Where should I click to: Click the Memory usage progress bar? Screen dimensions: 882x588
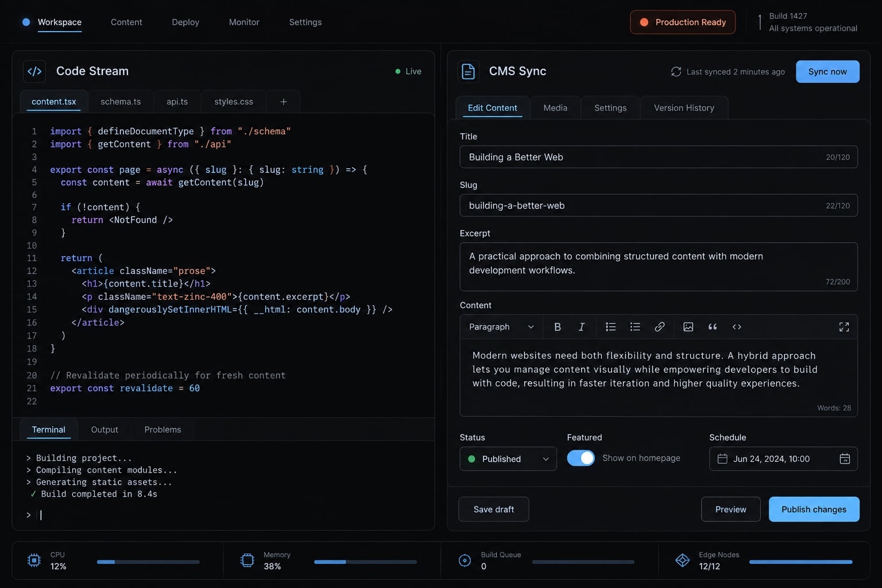click(365, 562)
